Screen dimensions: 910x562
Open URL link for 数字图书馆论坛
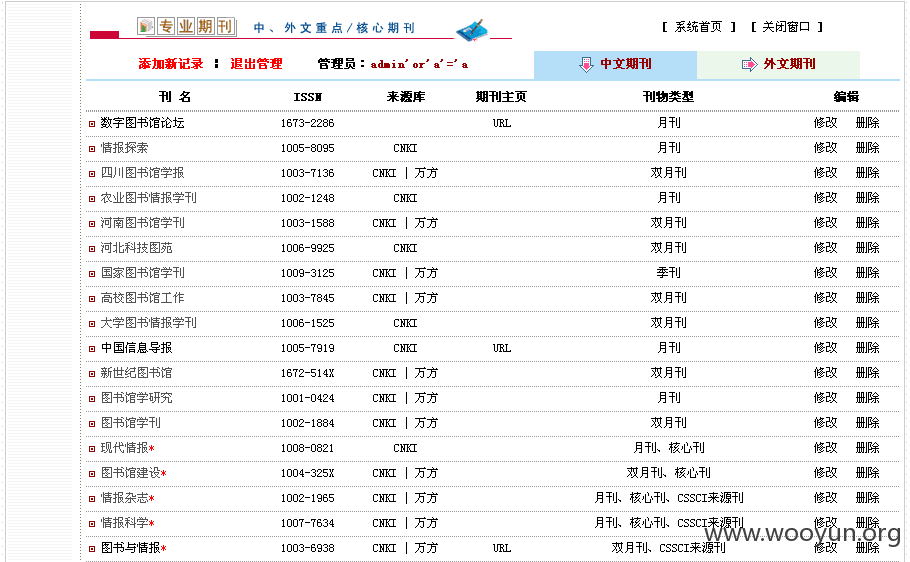tap(501, 123)
